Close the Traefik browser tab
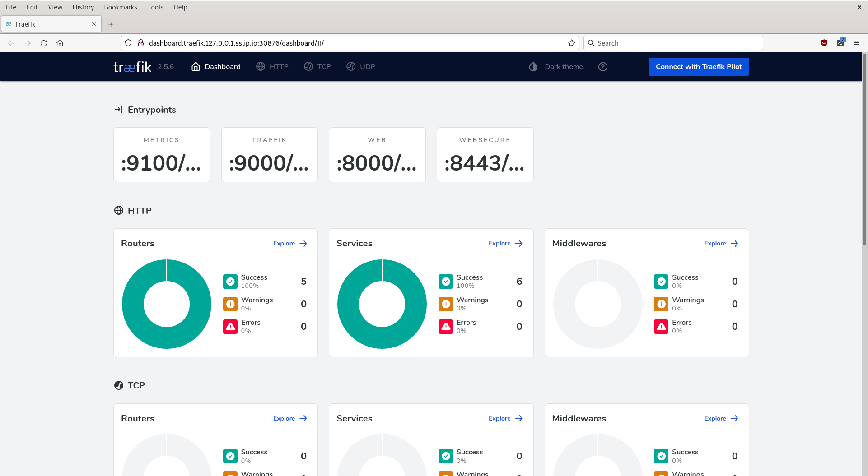Screen dimensions: 868x476 (x=94, y=24)
